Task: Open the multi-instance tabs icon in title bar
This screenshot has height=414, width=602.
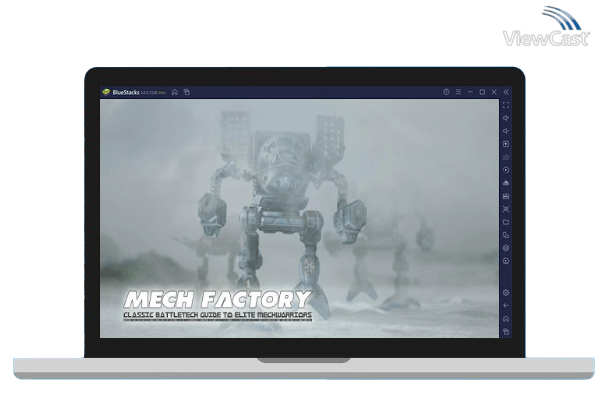Action: 187,92
